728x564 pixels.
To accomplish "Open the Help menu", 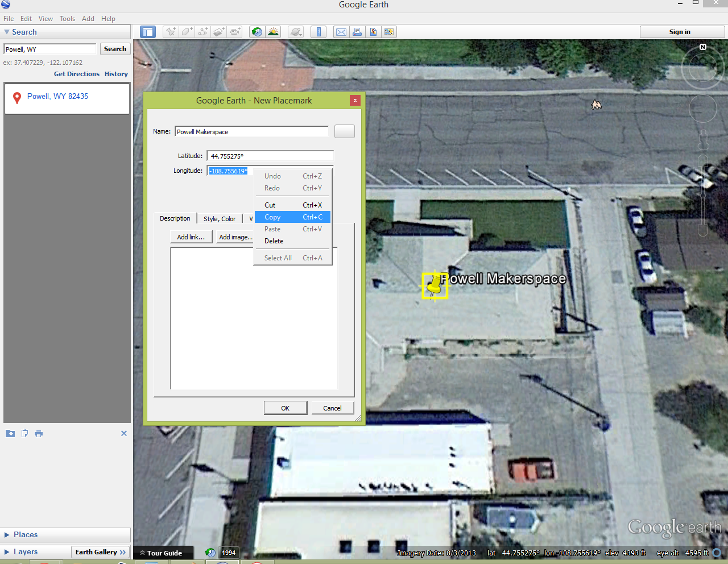I will [108, 18].
